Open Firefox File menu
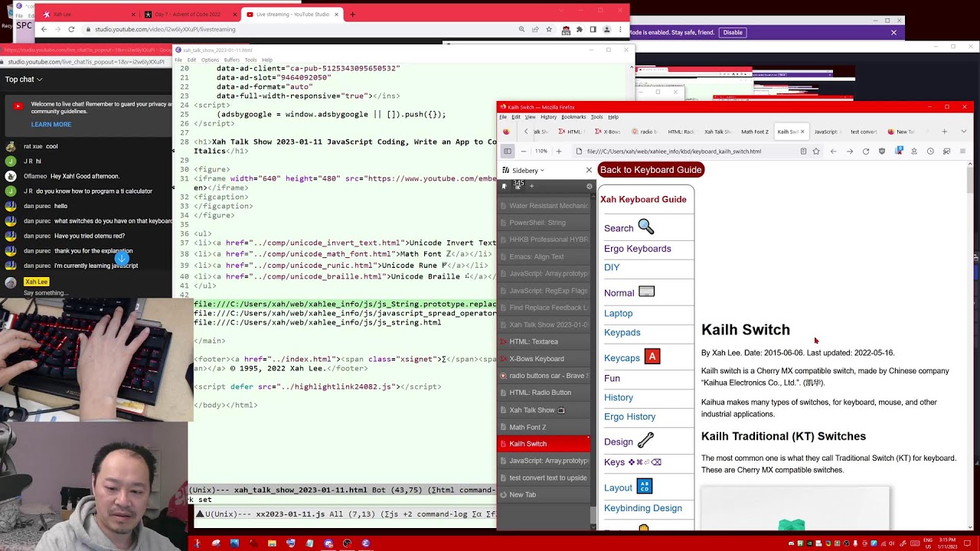 503,117
